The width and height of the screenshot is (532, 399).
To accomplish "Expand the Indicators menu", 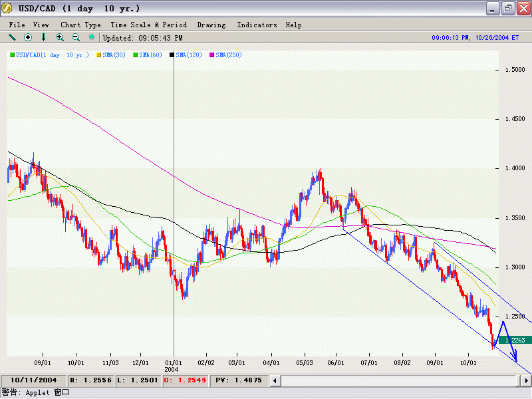I will point(257,25).
